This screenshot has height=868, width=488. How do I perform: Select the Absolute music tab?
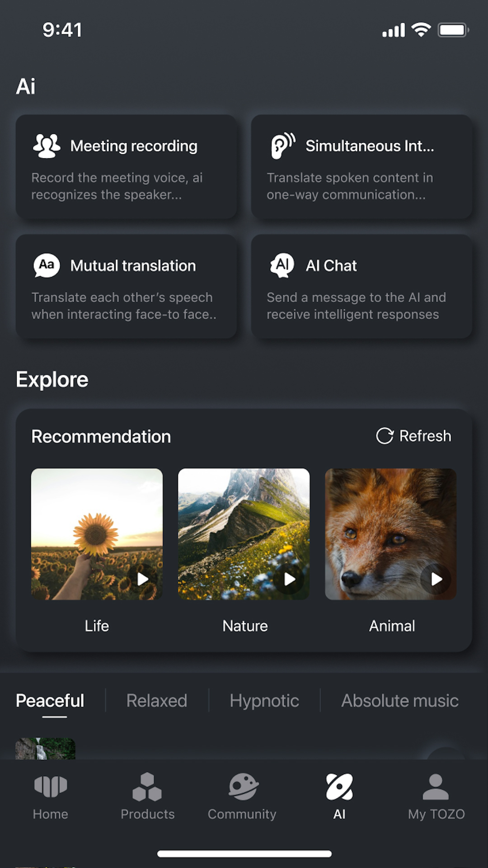400,701
